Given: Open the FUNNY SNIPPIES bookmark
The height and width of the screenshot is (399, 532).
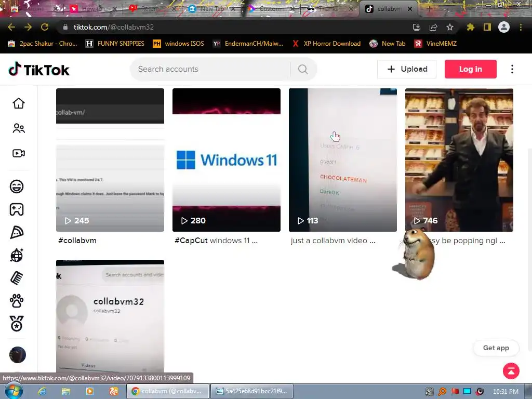Looking at the screenshot, I should (115, 44).
